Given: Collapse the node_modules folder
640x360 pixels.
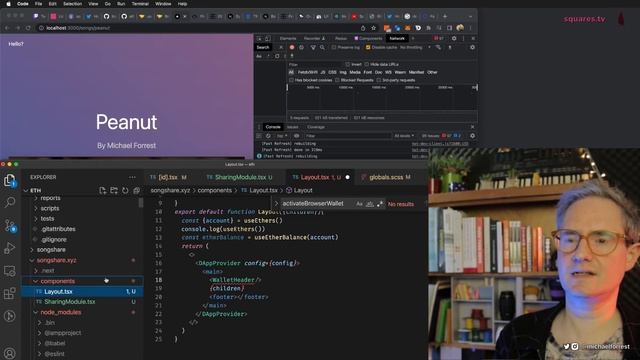Looking at the screenshot, I should pos(61,312).
